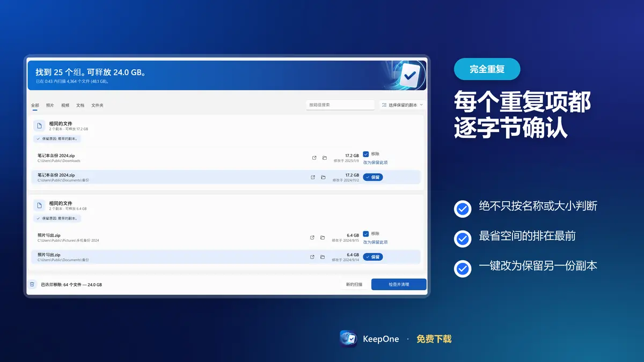This screenshot has height=362, width=644.
Task: Open the 笔记本备份 2024.zip file in Documents\备份
Action: (x=313, y=177)
